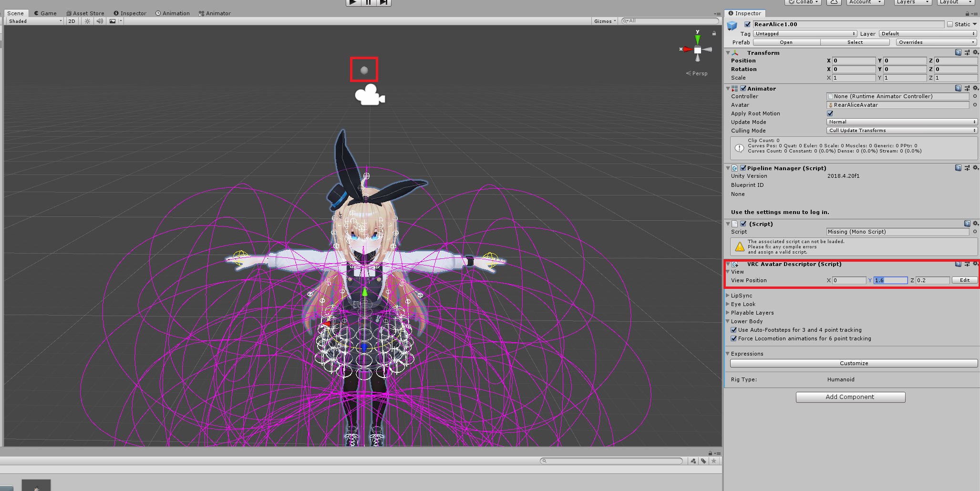Collapse the Transform component

coord(728,53)
